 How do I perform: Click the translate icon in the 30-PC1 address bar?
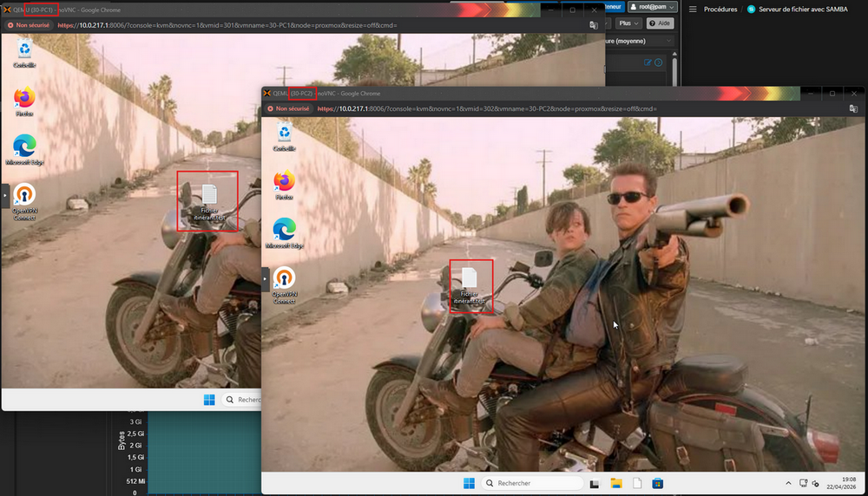(594, 25)
